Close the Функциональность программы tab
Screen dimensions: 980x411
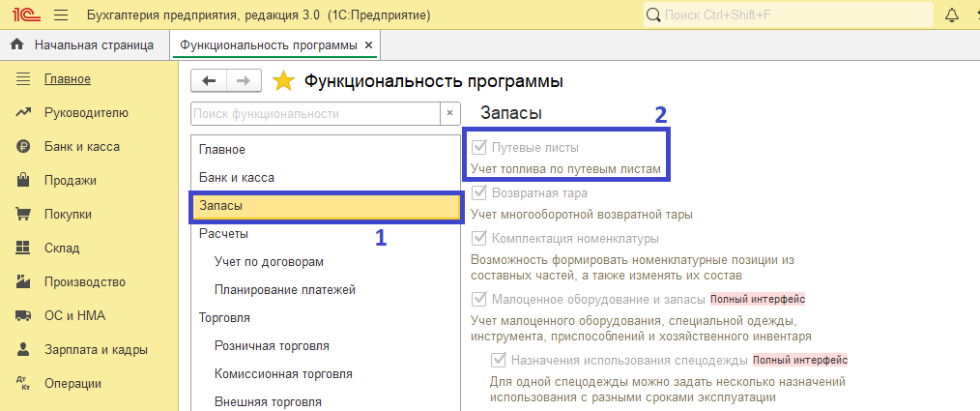pyautogui.click(x=368, y=45)
